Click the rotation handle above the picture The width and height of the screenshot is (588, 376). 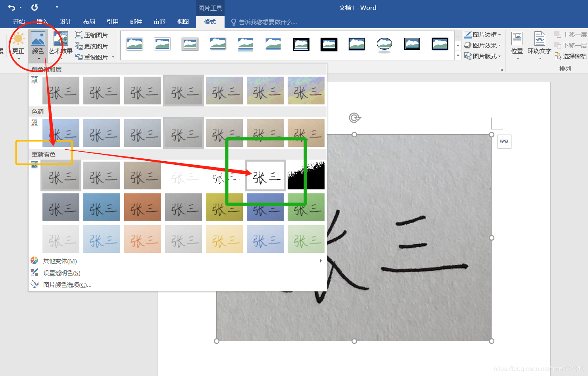(x=354, y=118)
